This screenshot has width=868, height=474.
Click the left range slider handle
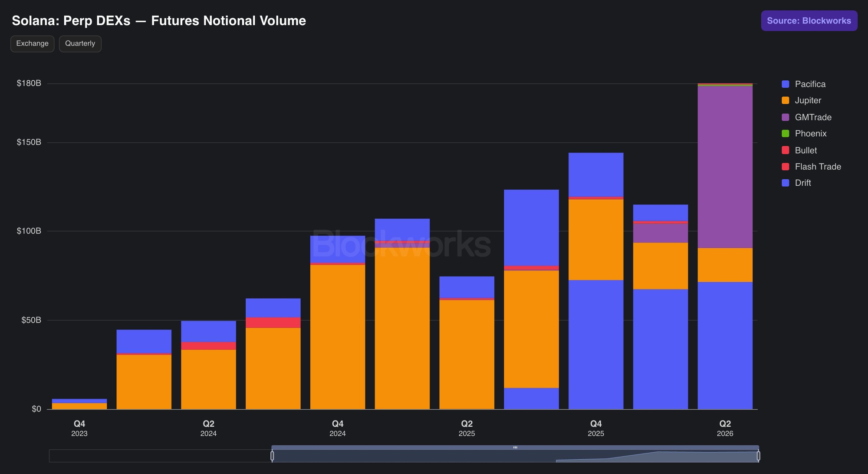(272, 456)
